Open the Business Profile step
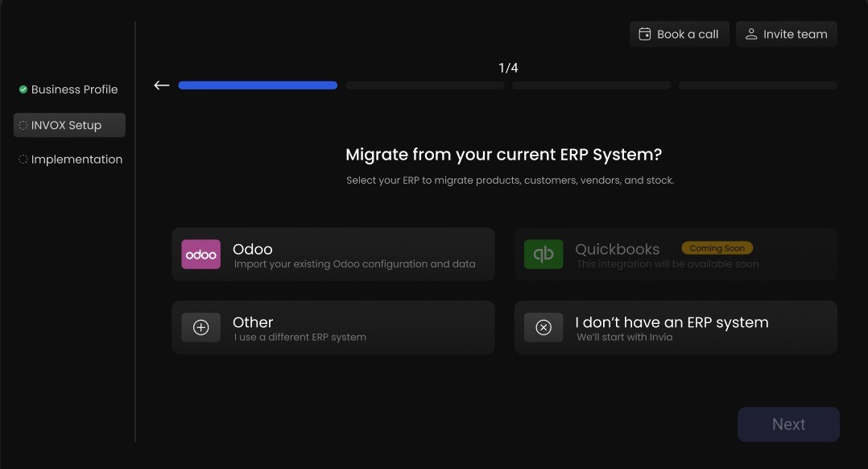 pos(69,89)
